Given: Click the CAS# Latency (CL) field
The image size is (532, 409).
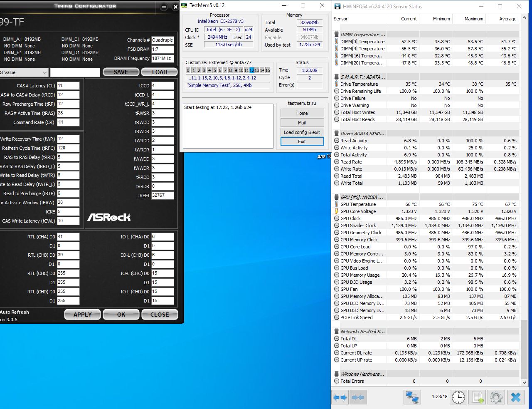Looking at the screenshot, I should [x=68, y=86].
